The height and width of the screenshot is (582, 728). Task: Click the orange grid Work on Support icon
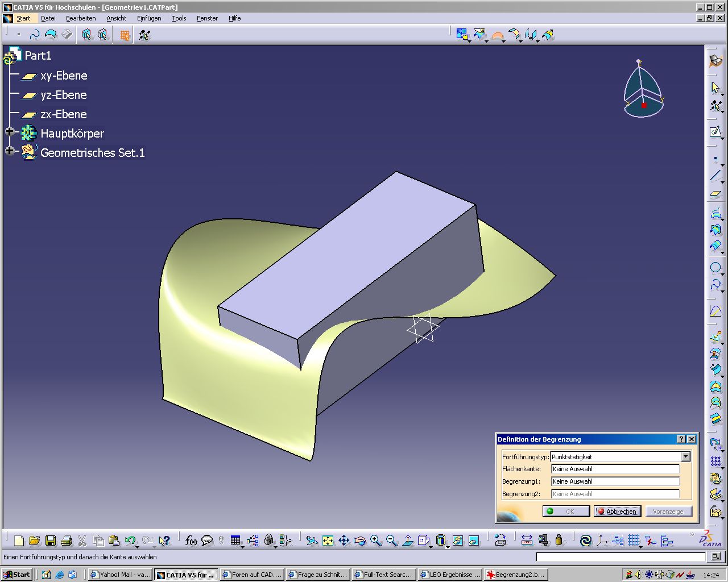click(125, 35)
